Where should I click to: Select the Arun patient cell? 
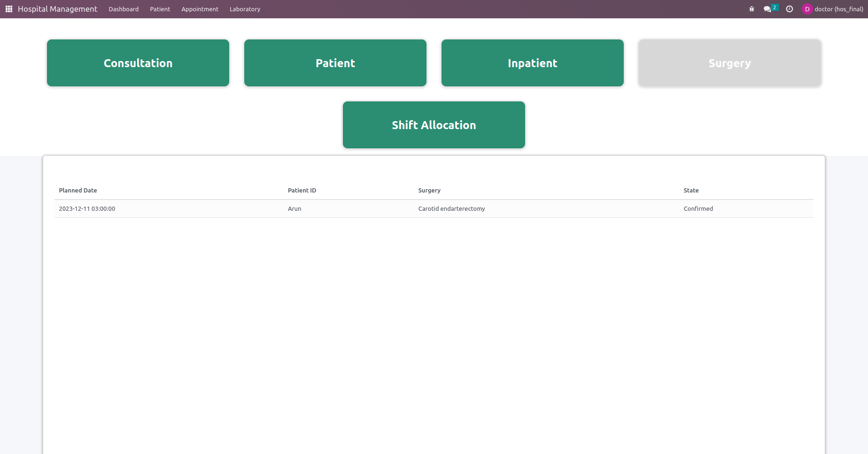[x=294, y=209]
